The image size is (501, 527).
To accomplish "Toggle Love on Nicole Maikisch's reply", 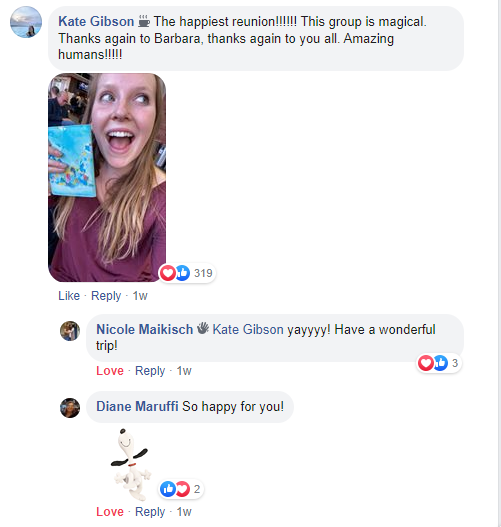I will (110, 371).
